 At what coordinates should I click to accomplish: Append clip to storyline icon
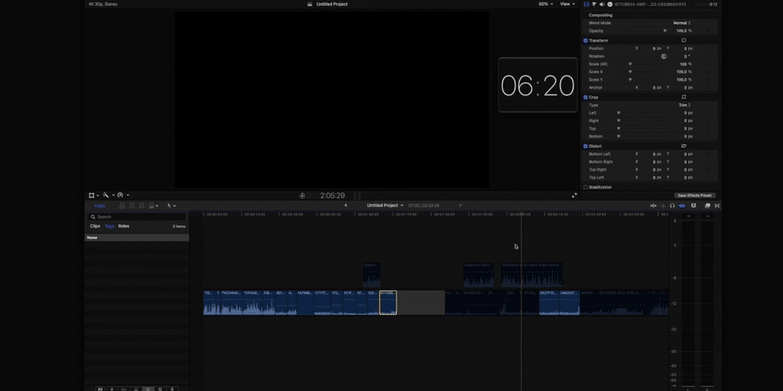(141, 206)
